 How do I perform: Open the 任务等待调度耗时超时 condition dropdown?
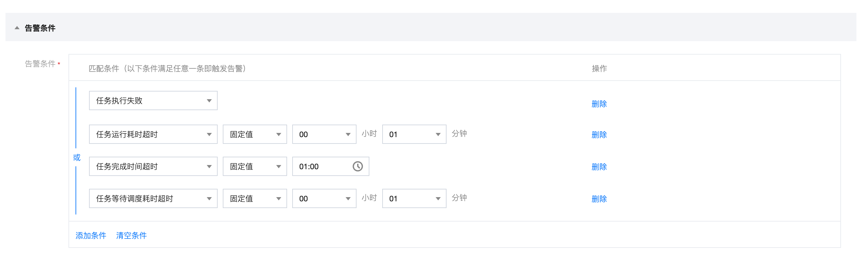[153, 198]
